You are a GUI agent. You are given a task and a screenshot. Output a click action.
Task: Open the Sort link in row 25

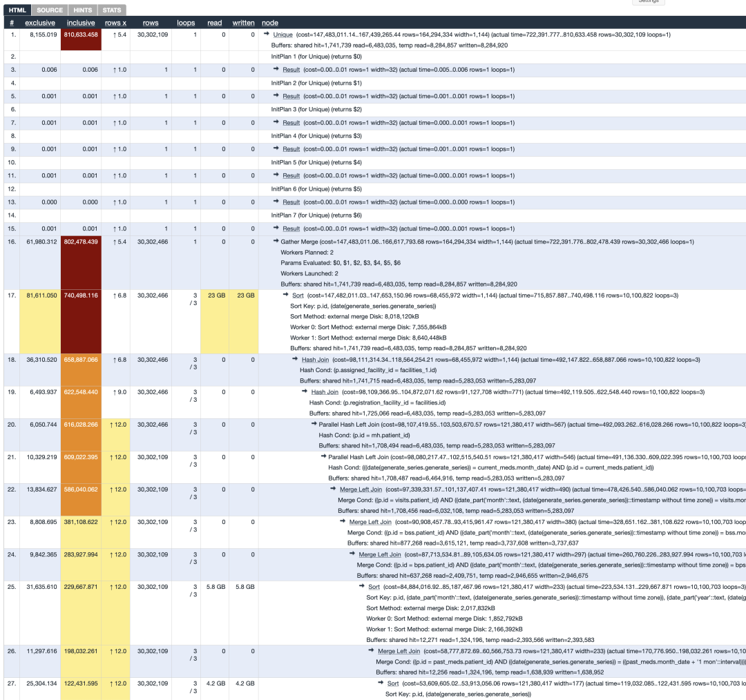click(x=374, y=587)
